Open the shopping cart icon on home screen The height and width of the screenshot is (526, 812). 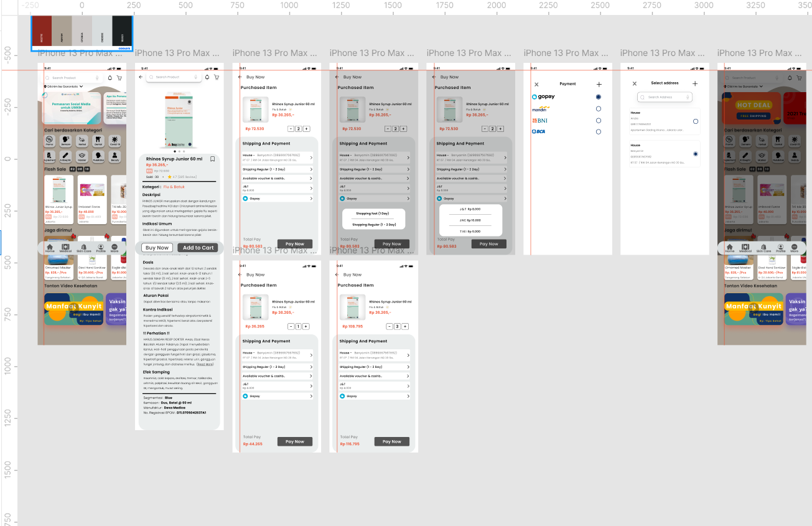pos(121,77)
